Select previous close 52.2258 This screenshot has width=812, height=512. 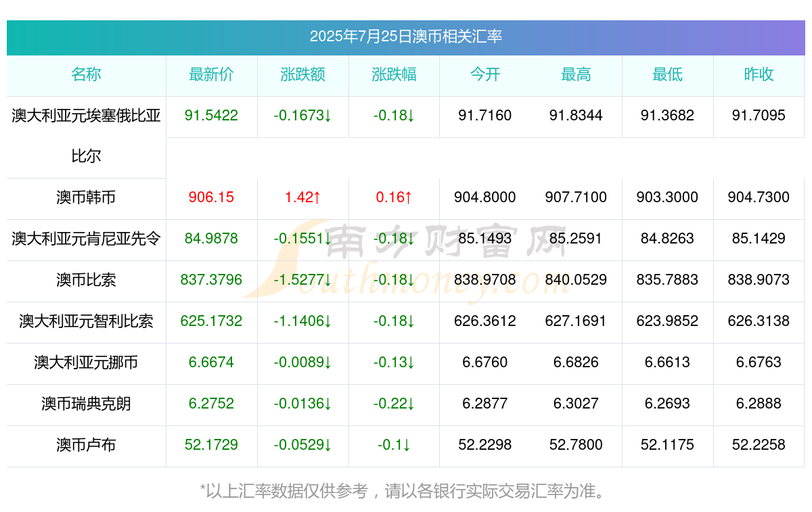(x=759, y=445)
